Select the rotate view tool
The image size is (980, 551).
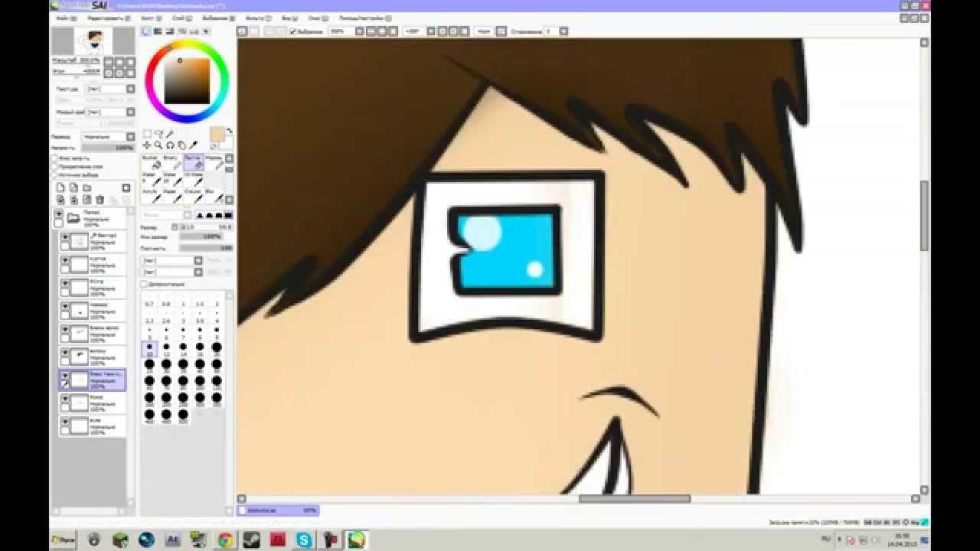click(x=170, y=145)
